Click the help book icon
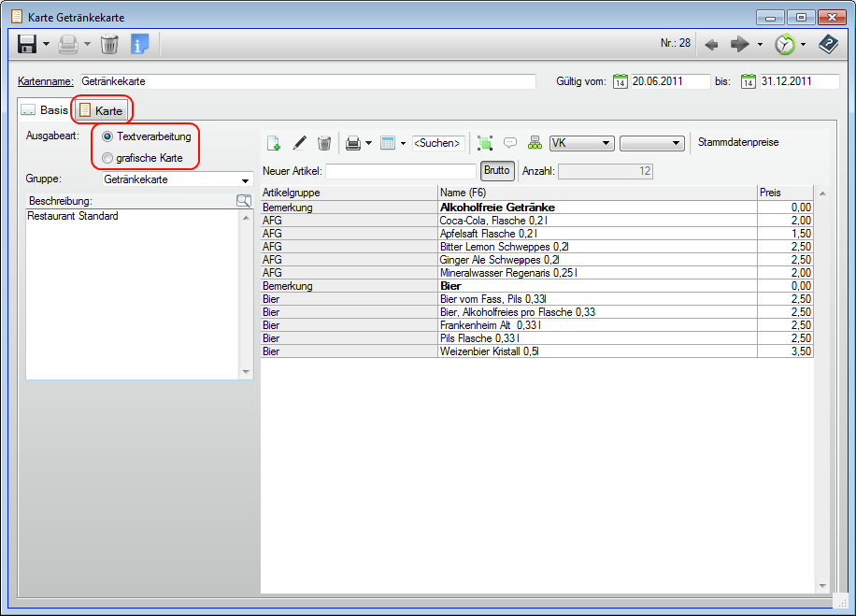Viewport: 856px width, 616px height. (828, 44)
